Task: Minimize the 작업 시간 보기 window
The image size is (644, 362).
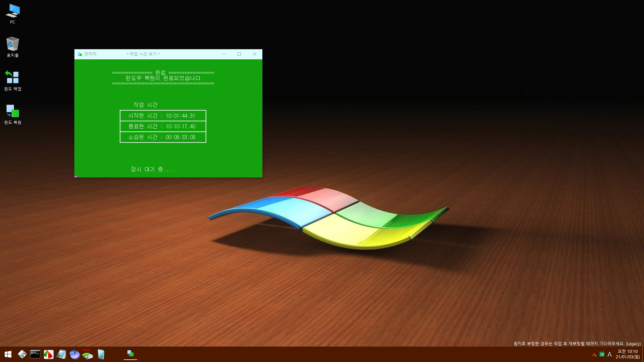Action: [x=224, y=54]
